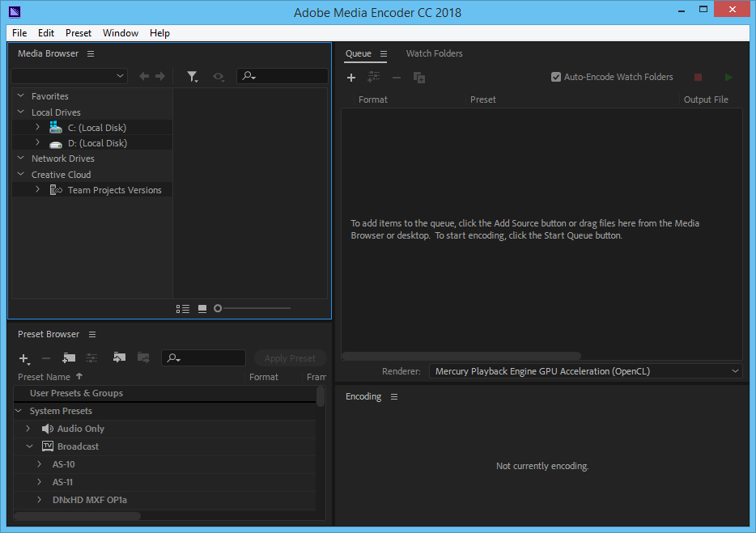Open the Renderer dropdown
Image resolution: width=756 pixels, height=533 pixels.
pos(585,371)
